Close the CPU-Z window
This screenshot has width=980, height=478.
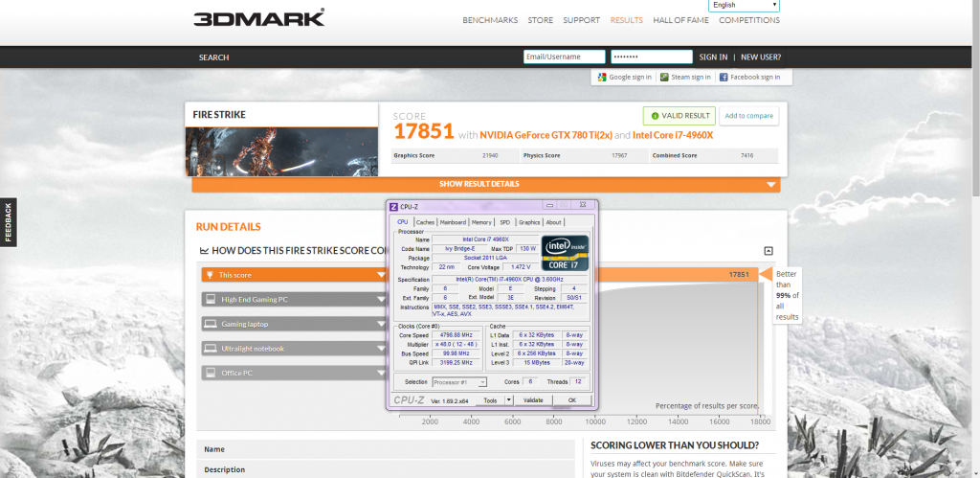point(582,205)
